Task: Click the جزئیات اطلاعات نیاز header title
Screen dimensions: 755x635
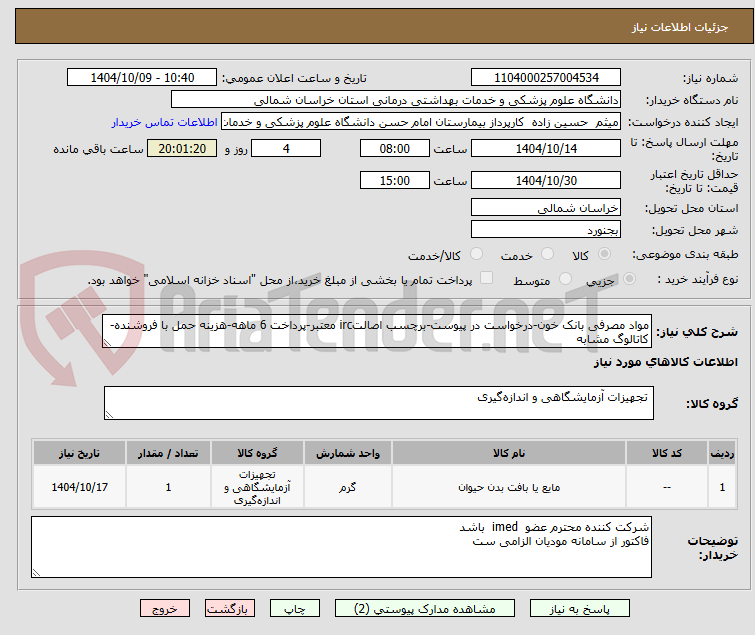Action: point(680,27)
